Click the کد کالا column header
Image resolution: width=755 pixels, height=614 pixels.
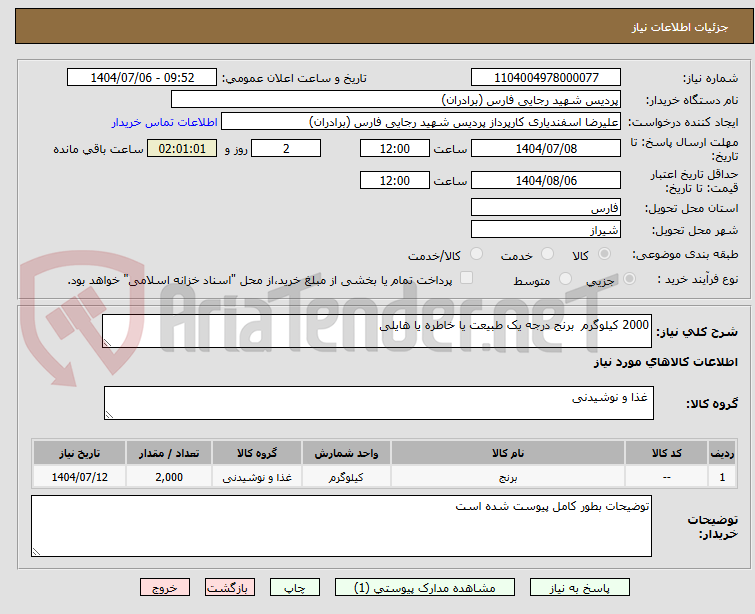[666, 453]
